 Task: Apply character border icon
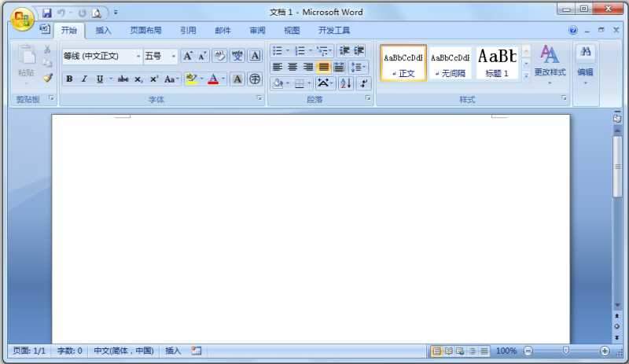click(x=255, y=56)
